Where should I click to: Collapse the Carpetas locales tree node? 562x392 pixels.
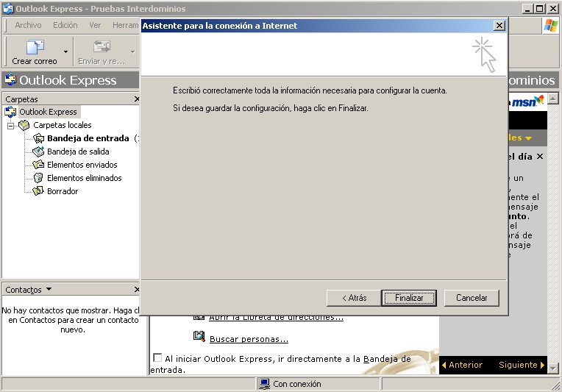11,126
